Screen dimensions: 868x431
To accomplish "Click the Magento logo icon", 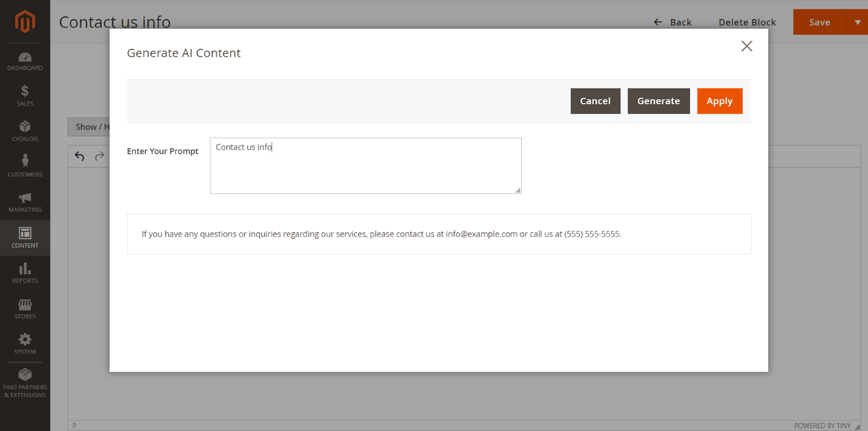I will pos(25,22).
